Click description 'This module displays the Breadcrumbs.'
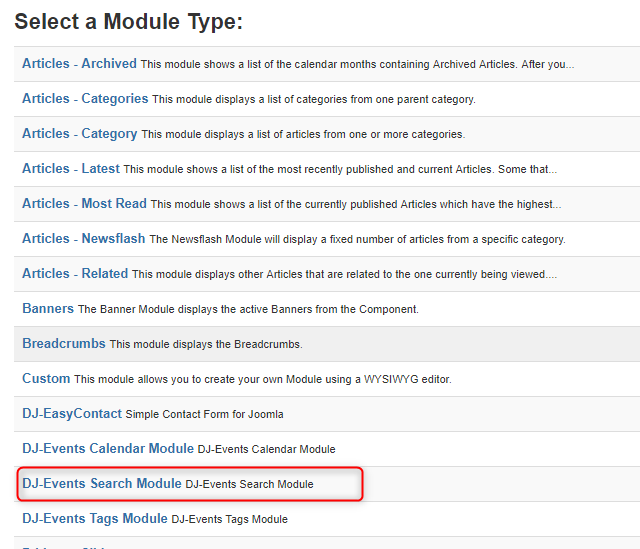 (x=206, y=345)
